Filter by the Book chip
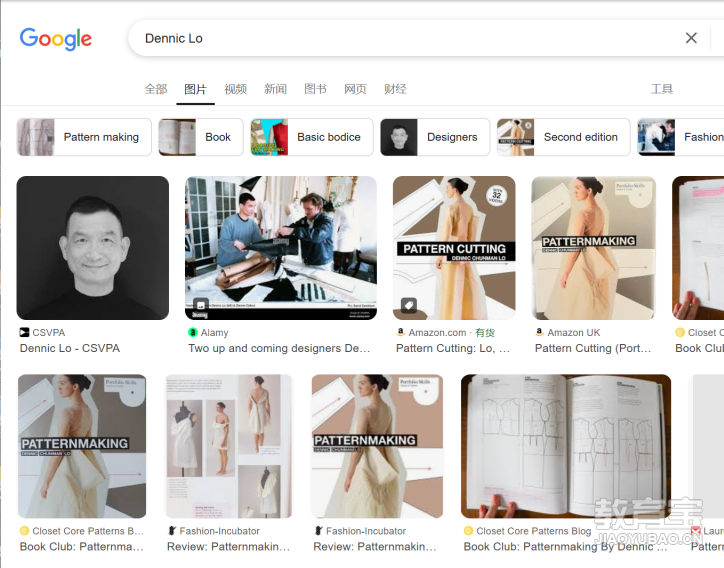Viewport: 724px width, 568px height. 201,137
